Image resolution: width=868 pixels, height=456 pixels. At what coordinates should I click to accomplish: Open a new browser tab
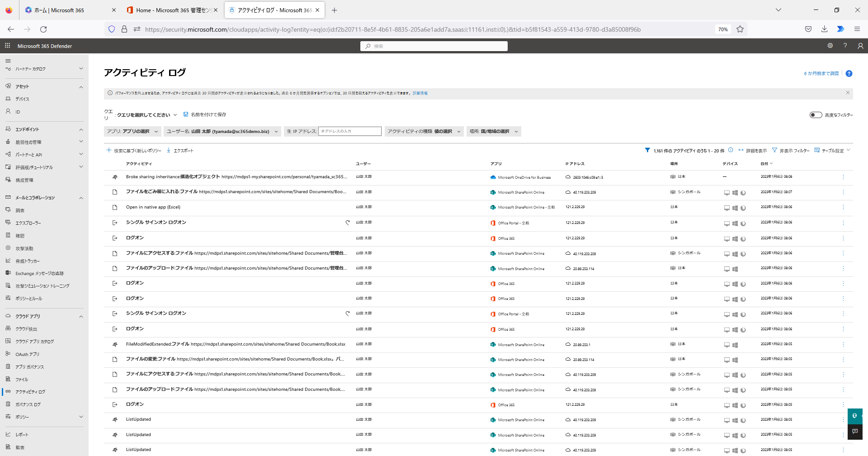[x=334, y=10]
